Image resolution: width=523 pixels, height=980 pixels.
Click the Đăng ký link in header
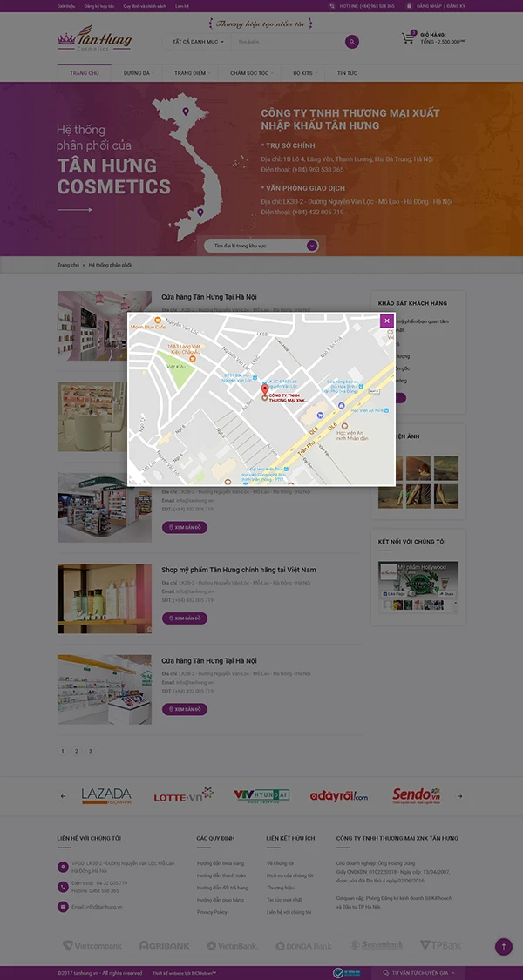point(456,5)
